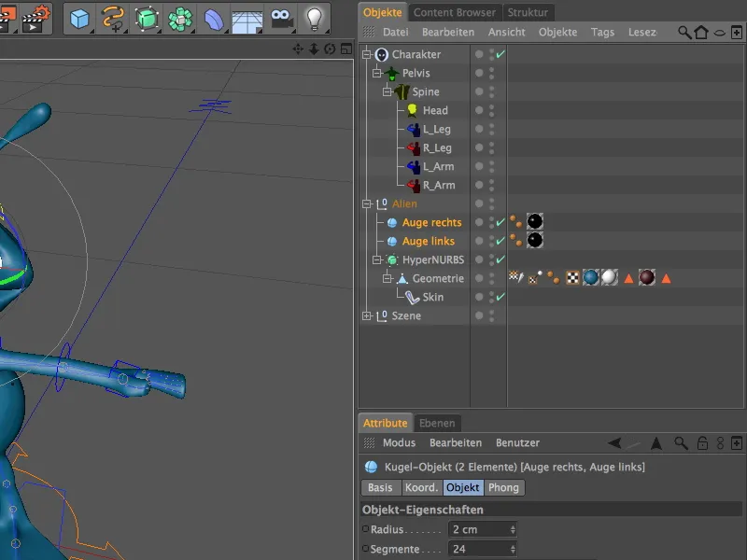Open the Koord. attribute tab

tap(421, 487)
